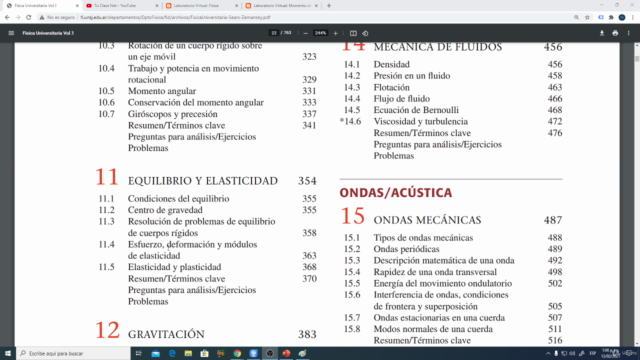
Task: Switch to Laboratorio Virtual: Momento tab
Action: click(x=281, y=6)
